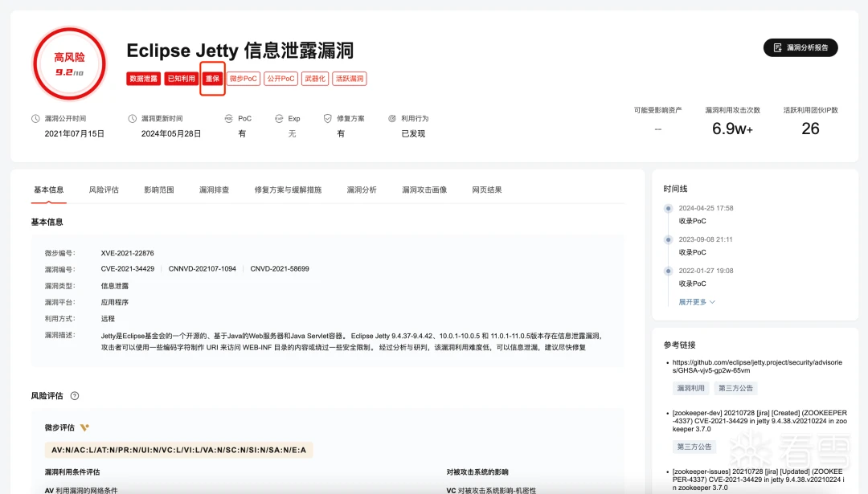The width and height of the screenshot is (868, 494).
Task: Click the clock icon beside 漏洞更新时间
Action: pos(132,118)
